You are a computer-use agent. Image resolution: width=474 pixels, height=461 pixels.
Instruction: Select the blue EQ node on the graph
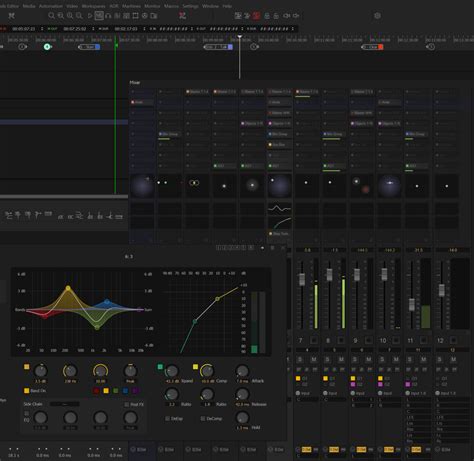point(107,302)
